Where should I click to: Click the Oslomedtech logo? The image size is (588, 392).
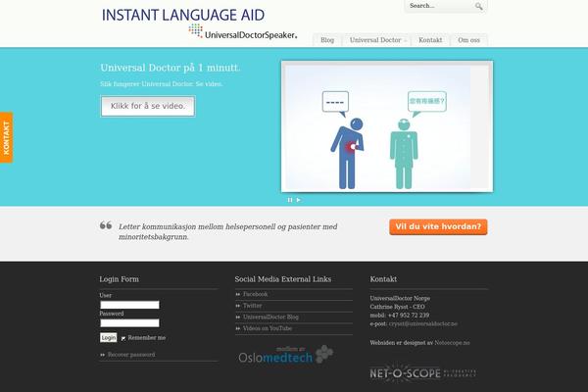[286, 355]
